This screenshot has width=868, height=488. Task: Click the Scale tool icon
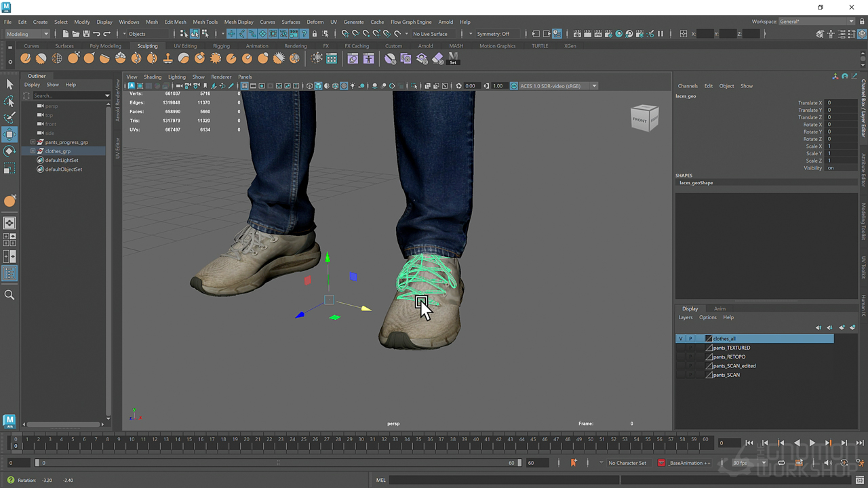click(x=9, y=168)
